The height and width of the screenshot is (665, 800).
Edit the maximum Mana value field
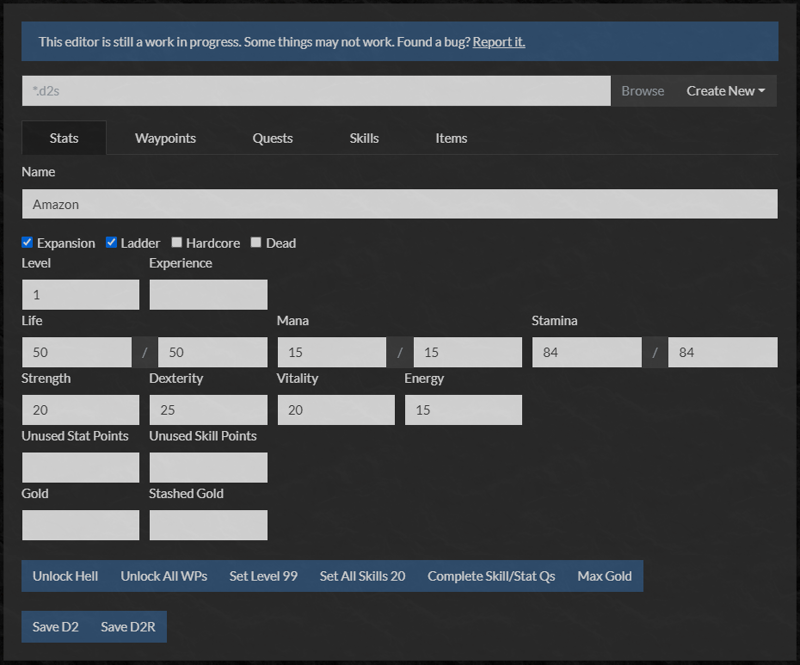pos(468,352)
